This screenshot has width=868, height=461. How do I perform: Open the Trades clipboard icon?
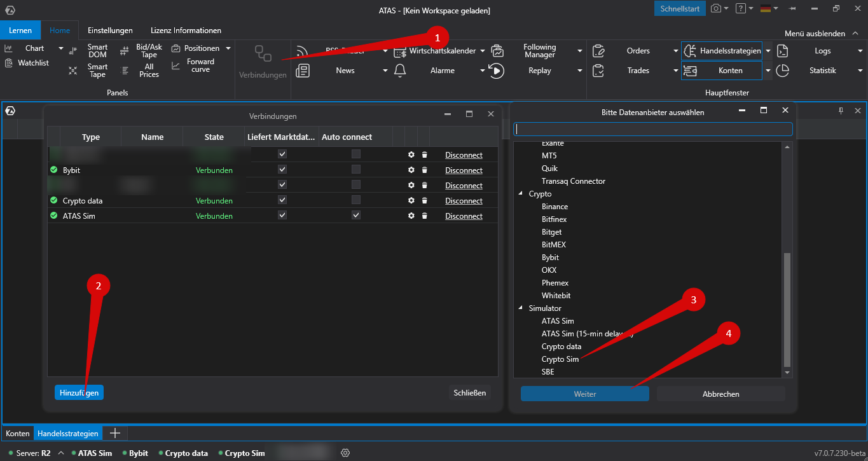click(x=598, y=71)
